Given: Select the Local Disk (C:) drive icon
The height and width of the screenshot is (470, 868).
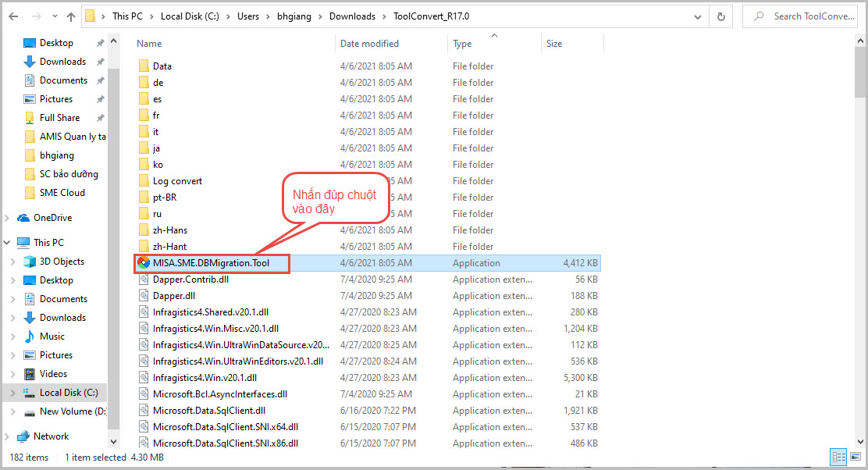Looking at the screenshot, I should point(30,393).
